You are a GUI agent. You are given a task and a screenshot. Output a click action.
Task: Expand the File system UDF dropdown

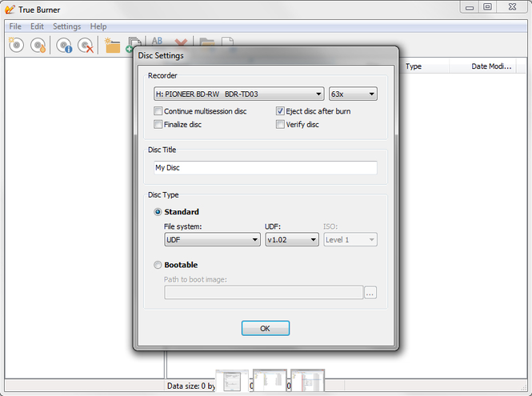(212, 239)
